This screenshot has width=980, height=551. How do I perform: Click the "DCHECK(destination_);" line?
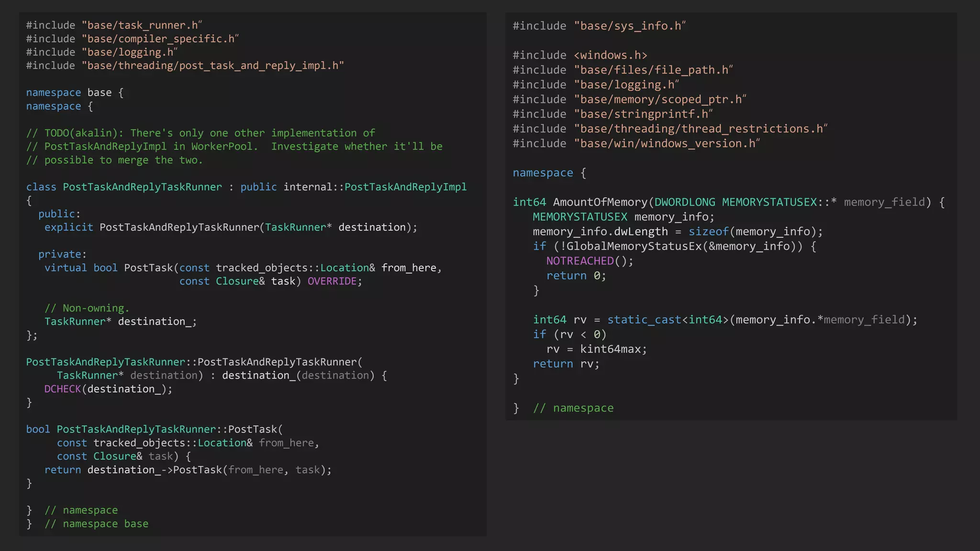(108, 389)
